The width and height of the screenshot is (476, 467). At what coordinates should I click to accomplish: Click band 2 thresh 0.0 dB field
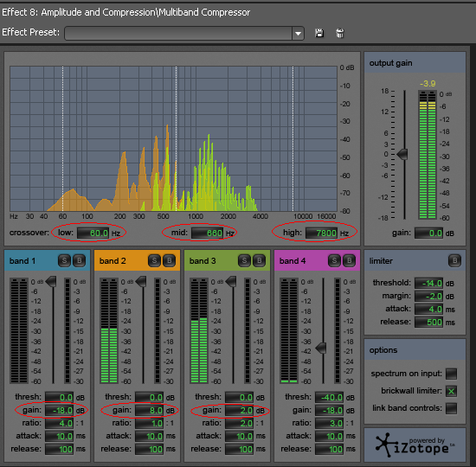(x=149, y=397)
